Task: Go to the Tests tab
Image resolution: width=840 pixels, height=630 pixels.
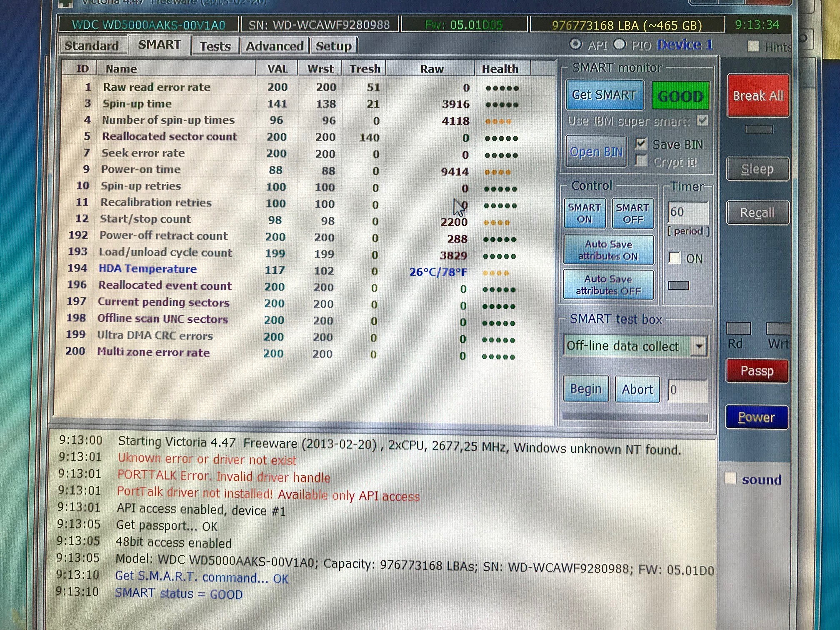Action: coord(215,46)
